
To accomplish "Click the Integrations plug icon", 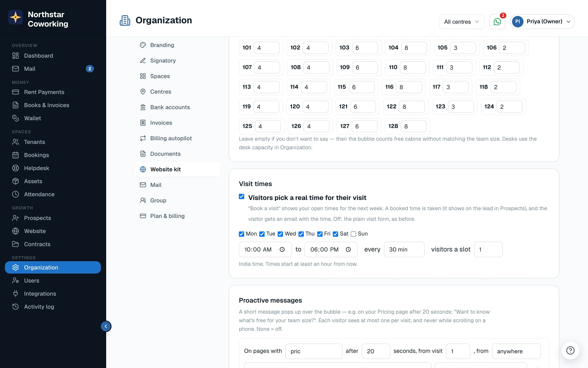I will click(16, 294).
